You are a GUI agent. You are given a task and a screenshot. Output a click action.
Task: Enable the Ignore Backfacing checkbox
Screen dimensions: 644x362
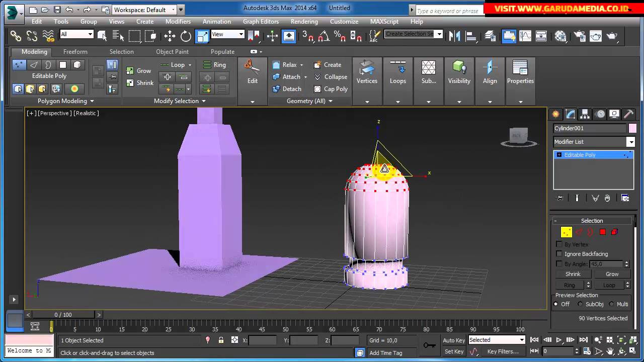coord(559,254)
